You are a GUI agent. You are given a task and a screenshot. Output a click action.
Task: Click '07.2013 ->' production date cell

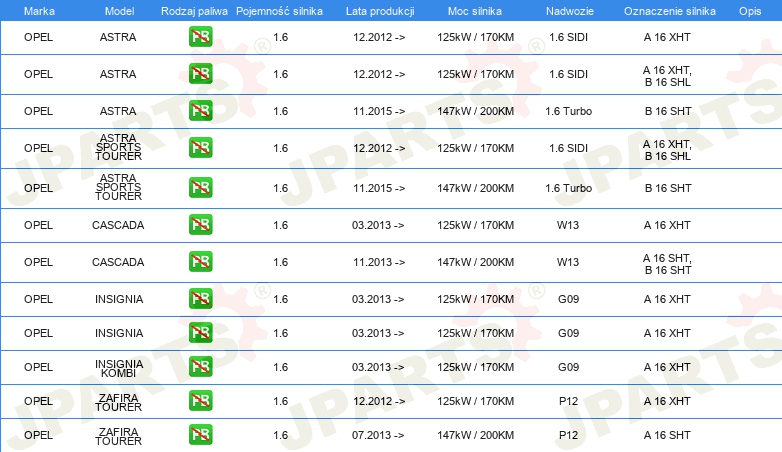pyautogui.click(x=378, y=435)
